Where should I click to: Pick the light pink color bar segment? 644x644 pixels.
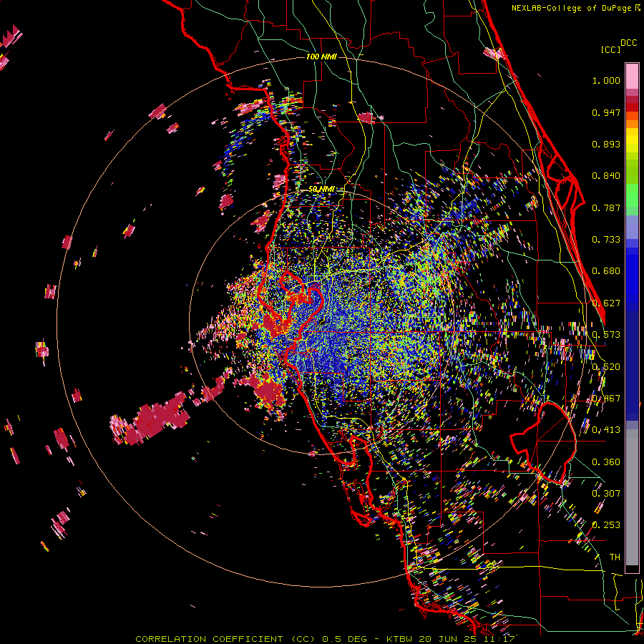click(x=632, y=77)
